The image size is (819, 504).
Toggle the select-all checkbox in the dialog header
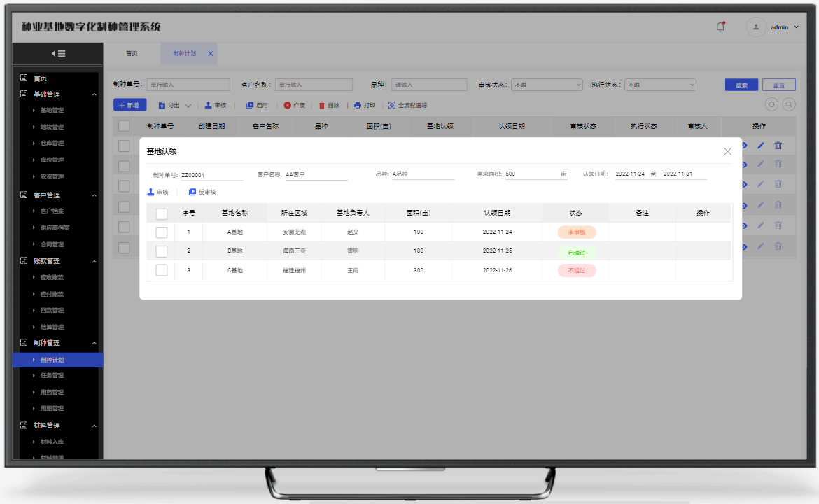click(161, 213)
